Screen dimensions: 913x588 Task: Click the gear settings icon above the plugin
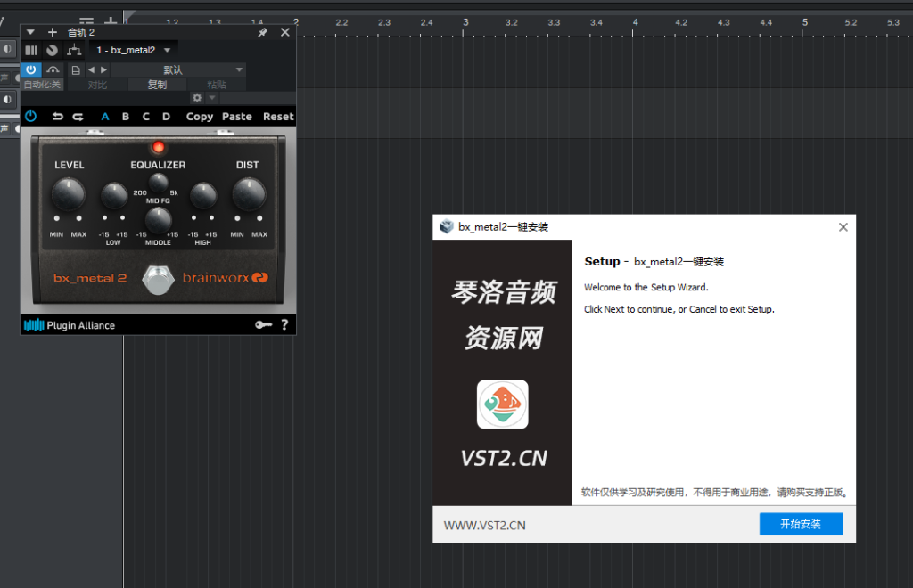tap(198, 97)
